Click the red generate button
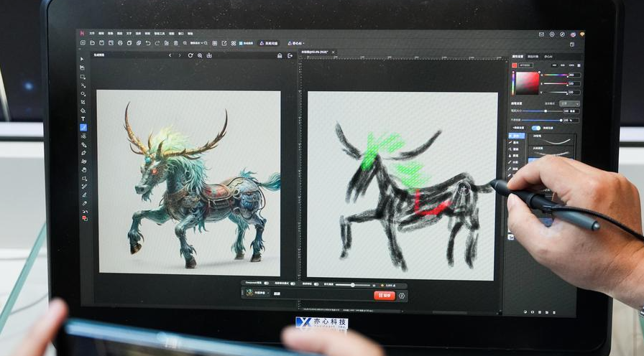The width and height of the screenshot is (644, 356). tap(385, 295)
